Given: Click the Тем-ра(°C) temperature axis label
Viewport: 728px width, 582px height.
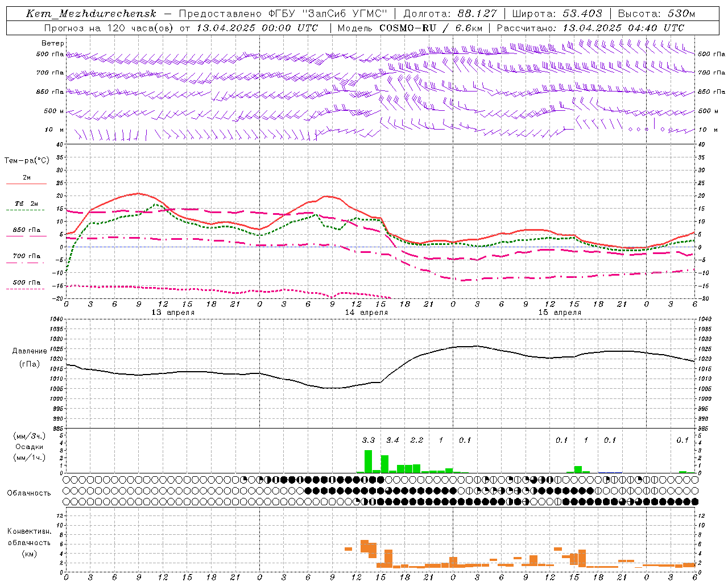Looking at the screenshot, I should (27, 161).
